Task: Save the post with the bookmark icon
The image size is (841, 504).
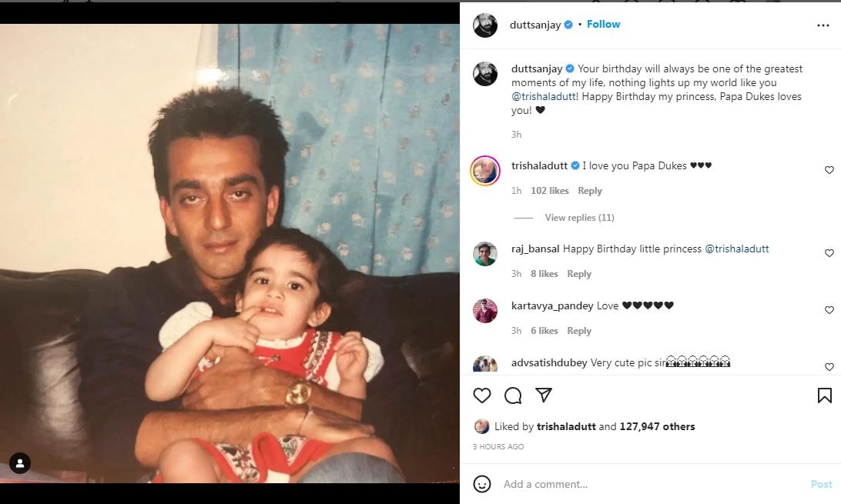Action: click(824, 396)
